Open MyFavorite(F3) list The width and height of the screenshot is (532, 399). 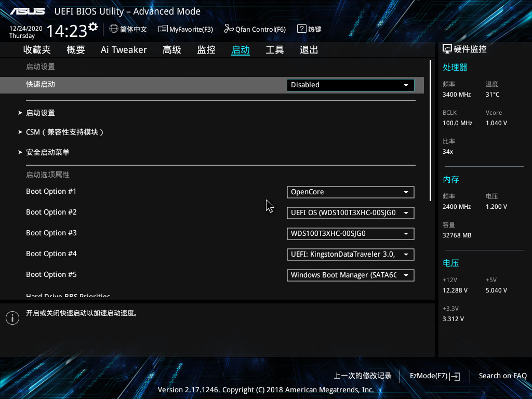pyautogui.click(x=185, y=29)
